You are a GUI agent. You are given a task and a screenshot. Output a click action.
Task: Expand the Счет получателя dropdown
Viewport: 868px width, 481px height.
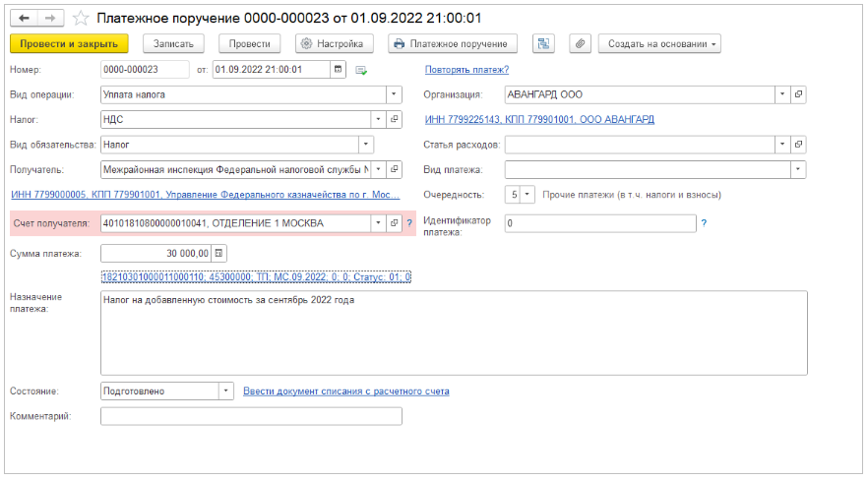pos(378,223)
